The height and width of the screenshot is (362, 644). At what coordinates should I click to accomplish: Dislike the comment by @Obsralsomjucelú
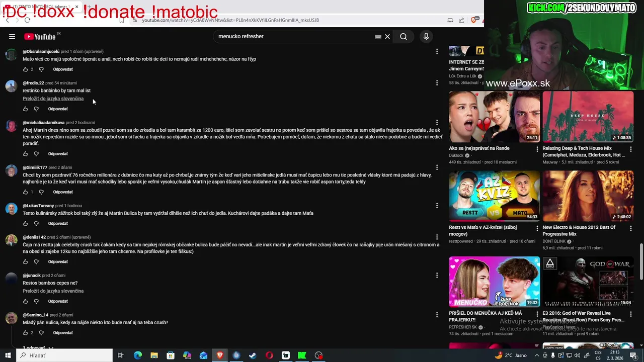point(41,69)
